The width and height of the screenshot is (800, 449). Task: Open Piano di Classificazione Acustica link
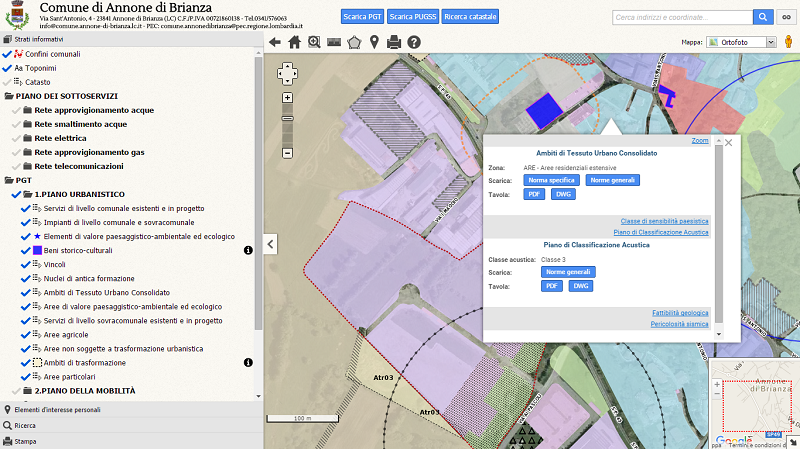661,232
